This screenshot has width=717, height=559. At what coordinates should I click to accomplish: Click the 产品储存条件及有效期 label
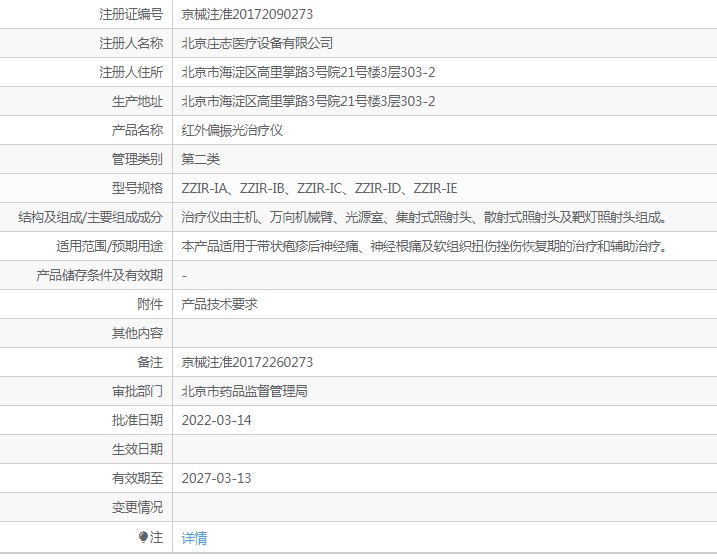pyautogui.click(x=100, y=275)
